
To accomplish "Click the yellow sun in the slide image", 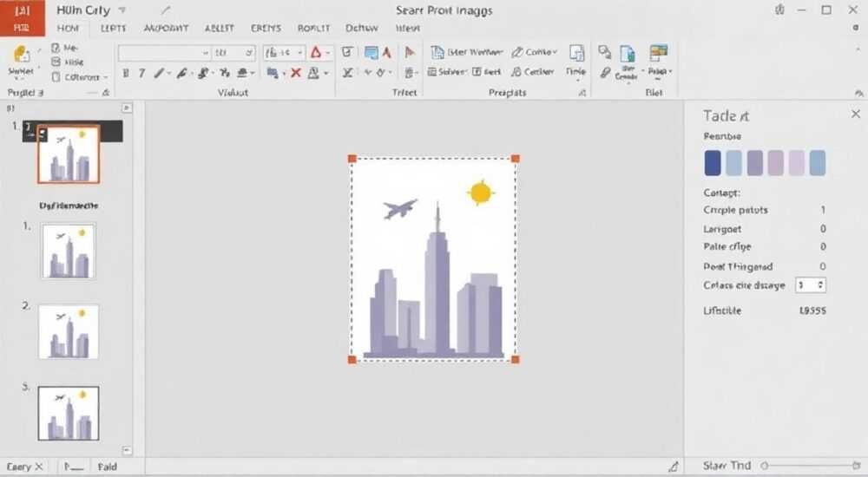I will pyautogui.click(x=480, y=193).
